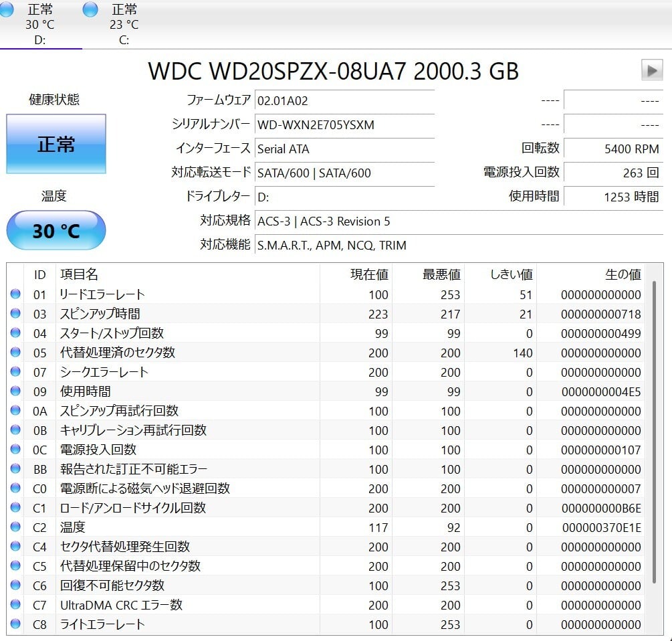Click the 電源投入回数 value field 263 回
The height and width of the screenshot is (641, 672).
pyautogui.click(x=612, y=173)
